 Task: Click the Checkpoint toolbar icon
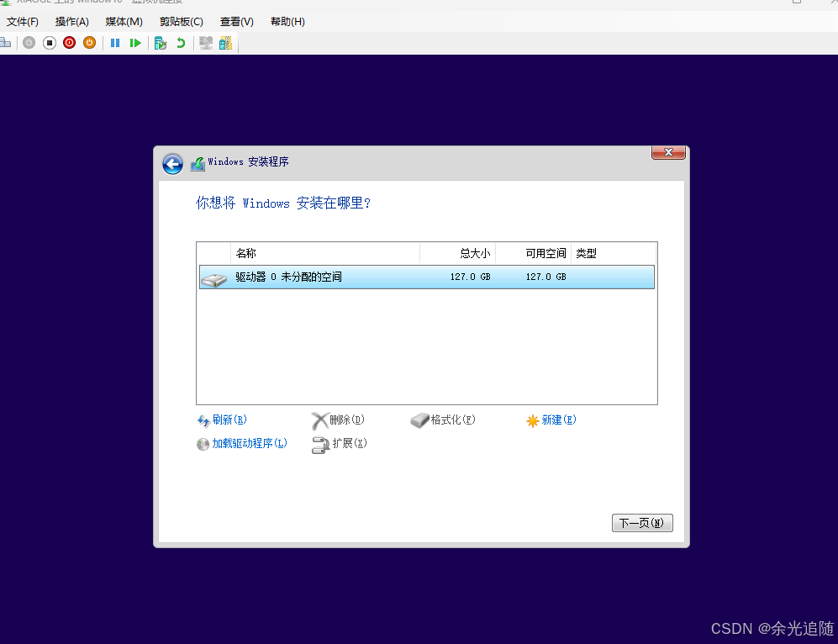click(x=161, y=43)
